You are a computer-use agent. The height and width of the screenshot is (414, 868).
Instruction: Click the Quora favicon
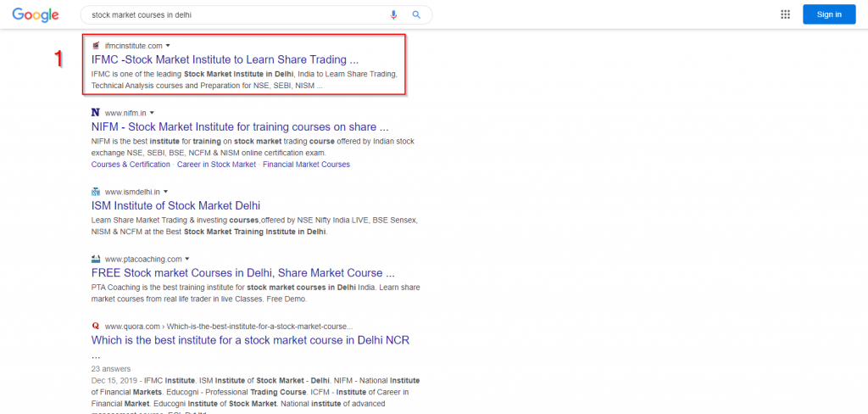coord(95,326)
